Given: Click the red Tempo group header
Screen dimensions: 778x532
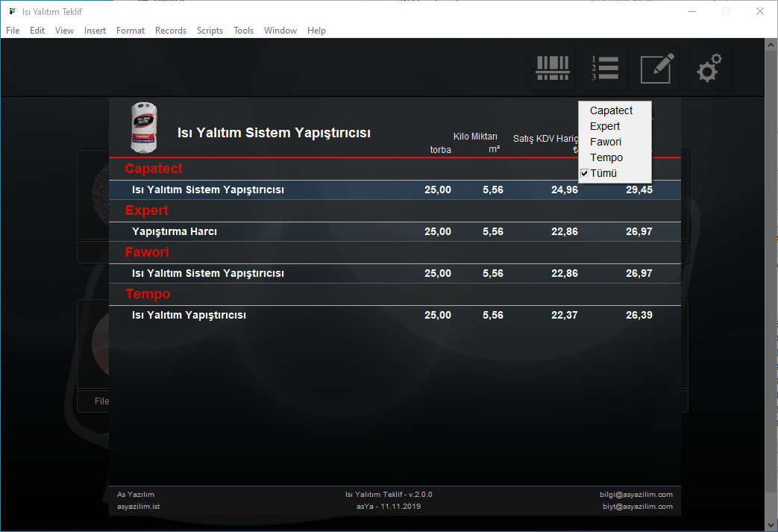Looking at the screenshot, I should 148,294.
